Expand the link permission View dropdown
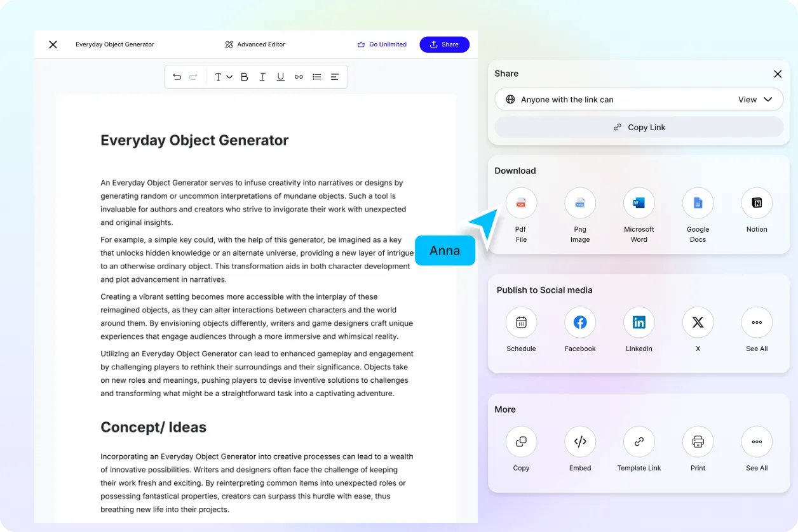This screenshot has width=798, height=532. tap(755, 99)
